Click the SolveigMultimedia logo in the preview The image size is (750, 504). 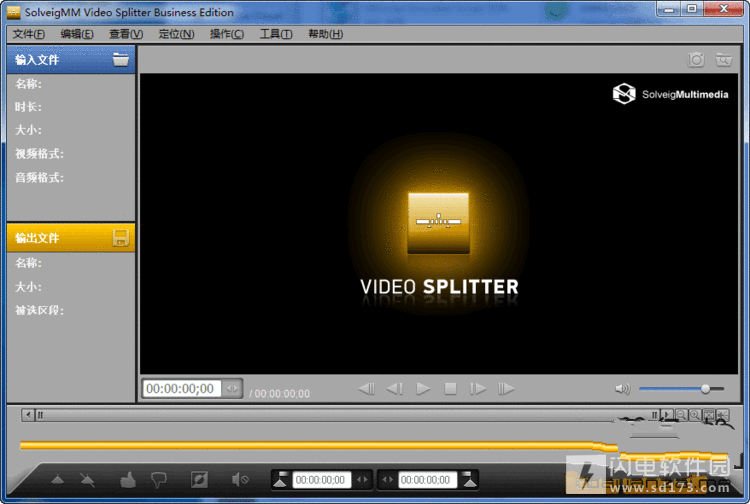click(670, 94)
